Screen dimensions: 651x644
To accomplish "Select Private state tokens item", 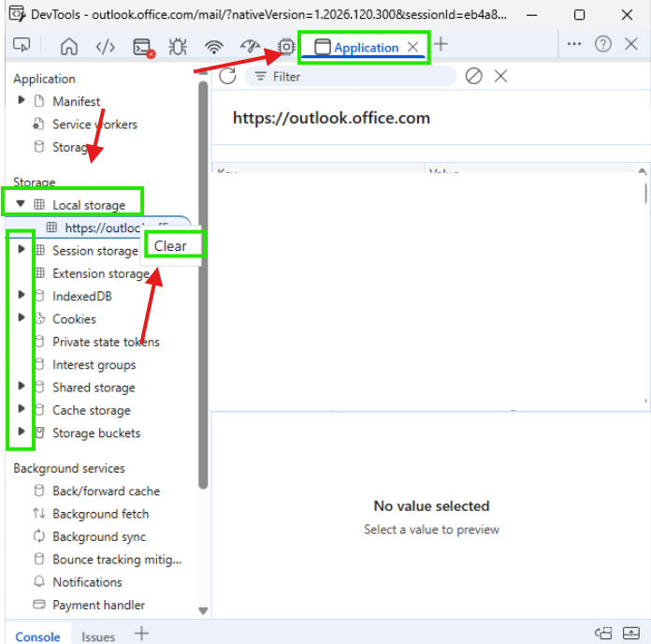I will [x=106, y=342].
